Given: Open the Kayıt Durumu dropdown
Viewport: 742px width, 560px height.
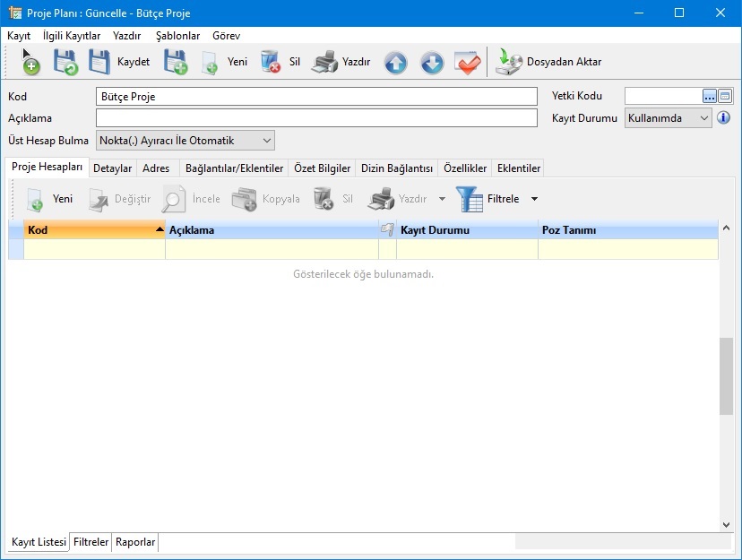Looking at the screenshot, I should click(703, 118).
